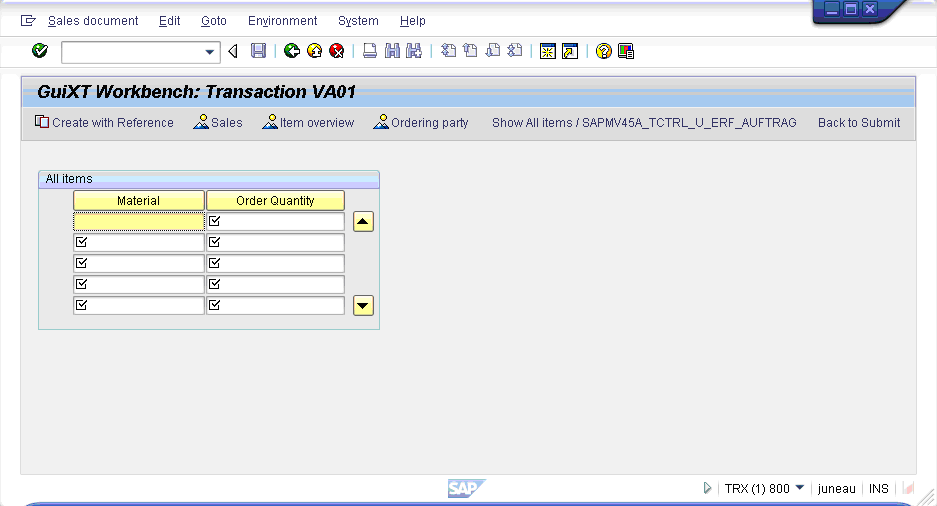Image resolution: width=937 pixels, height=506 pixels.
Task: Click the green Enter checkmark icon
Action: (39, 51)
